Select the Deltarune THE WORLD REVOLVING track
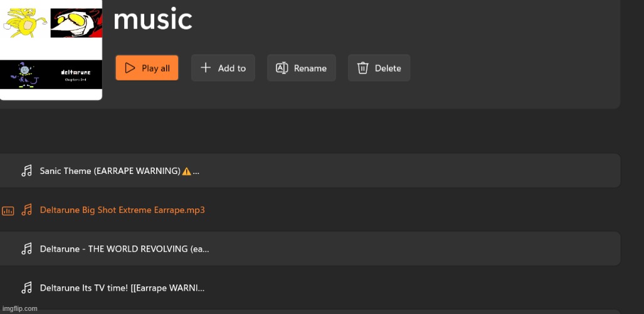This screenshot has width=644, height=314. point(124,249)
